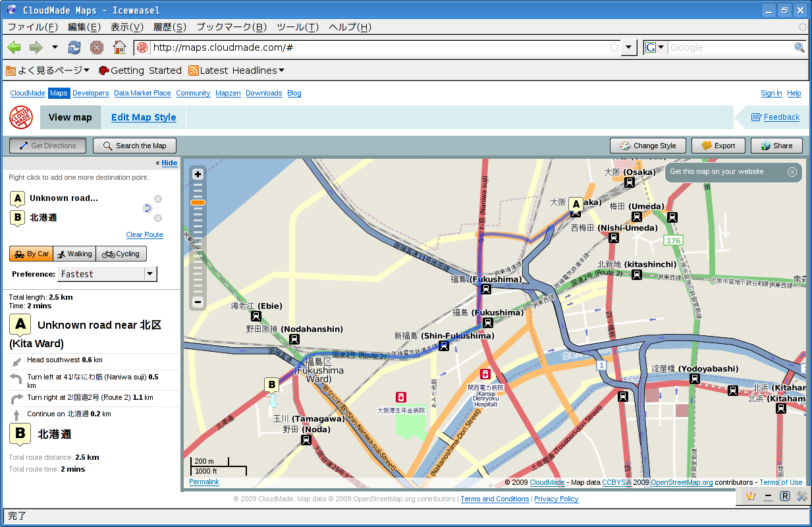Swap start and destination points
The height and width of the screenshot is (527, 812).
148,208
